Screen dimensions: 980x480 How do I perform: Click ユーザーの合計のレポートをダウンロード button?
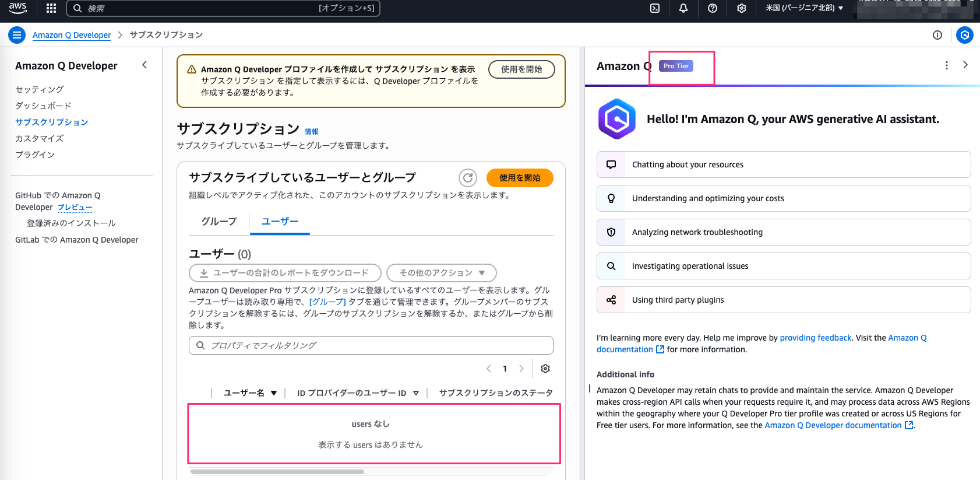[285, 273]
